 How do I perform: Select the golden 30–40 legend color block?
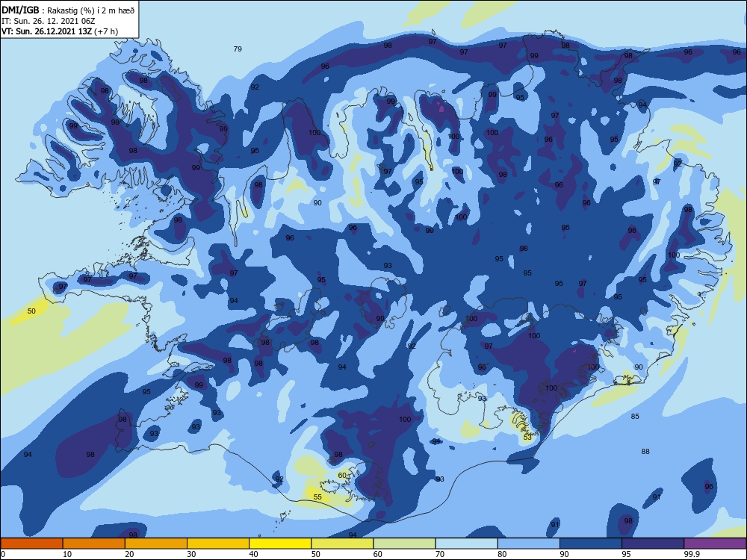pyautogui.click(x=218, y=544)
